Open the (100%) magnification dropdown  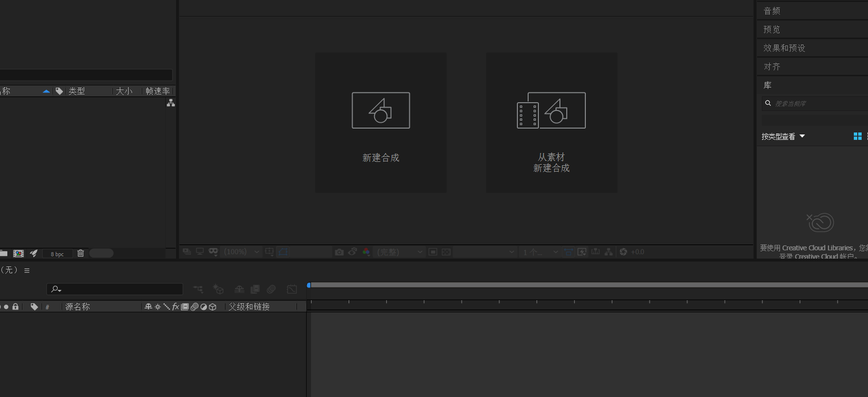[x=242, y=252]
